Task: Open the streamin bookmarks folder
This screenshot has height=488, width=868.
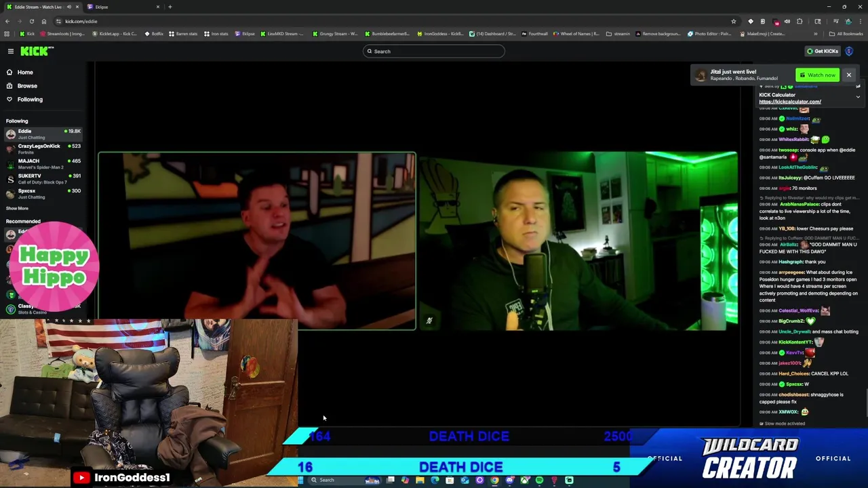Action: (x=618, y=33)
